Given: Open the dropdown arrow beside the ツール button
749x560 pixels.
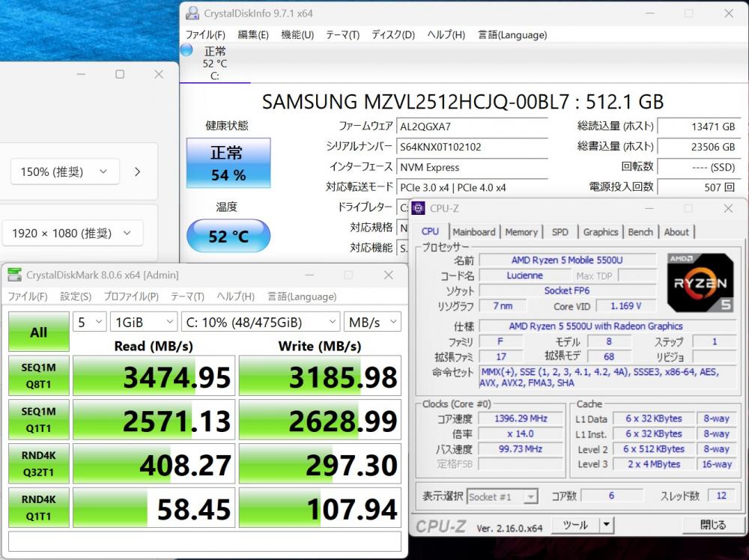Looking at the screenshot, I should click(606, 525).
